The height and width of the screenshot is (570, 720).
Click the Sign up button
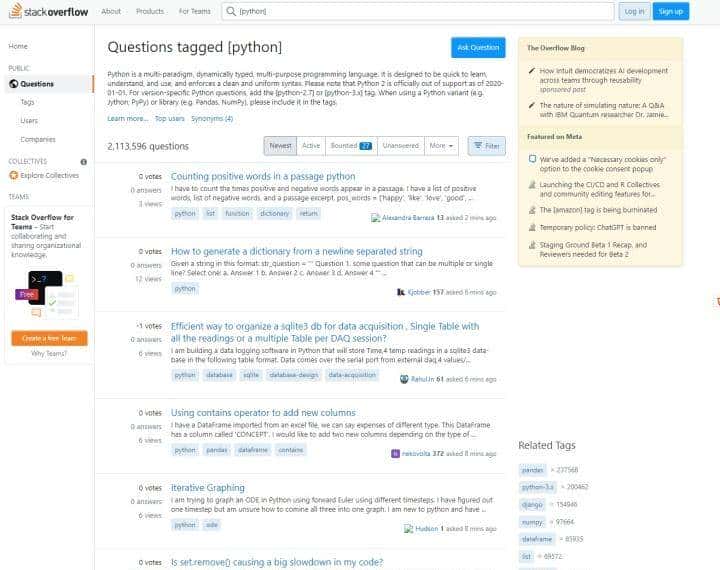671,11
